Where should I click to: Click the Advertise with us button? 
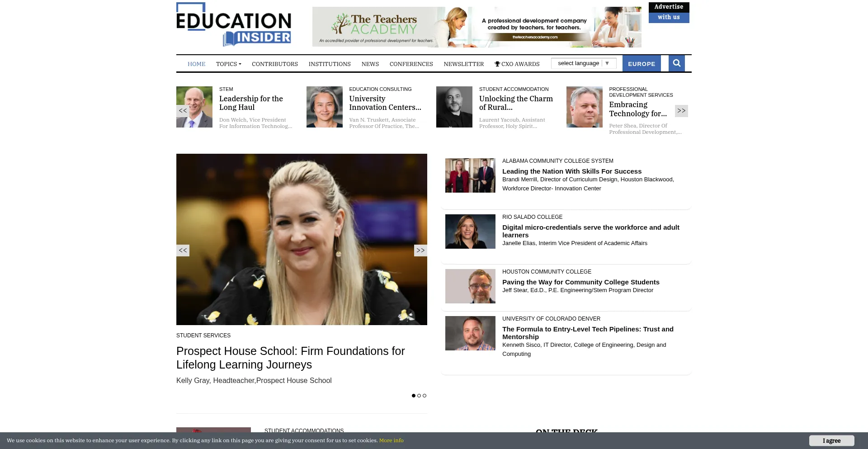point(669,12)
